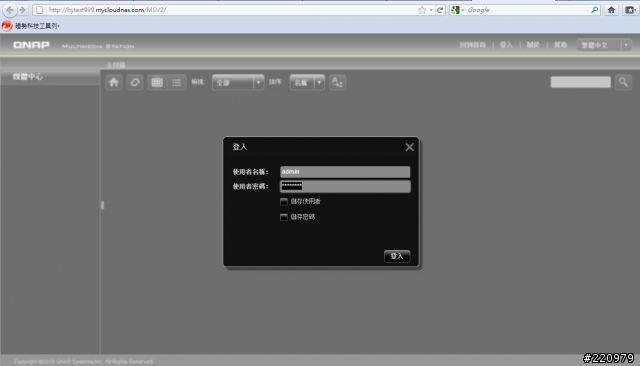Viewport: 640px width, 366px height.
Task: Tick the save password checkbox
Action: 284,217
